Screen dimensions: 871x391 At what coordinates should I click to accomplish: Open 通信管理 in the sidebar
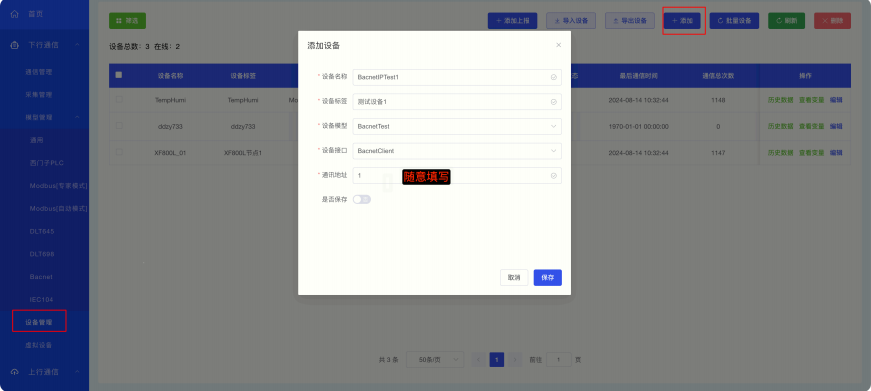tap(38, 72)
